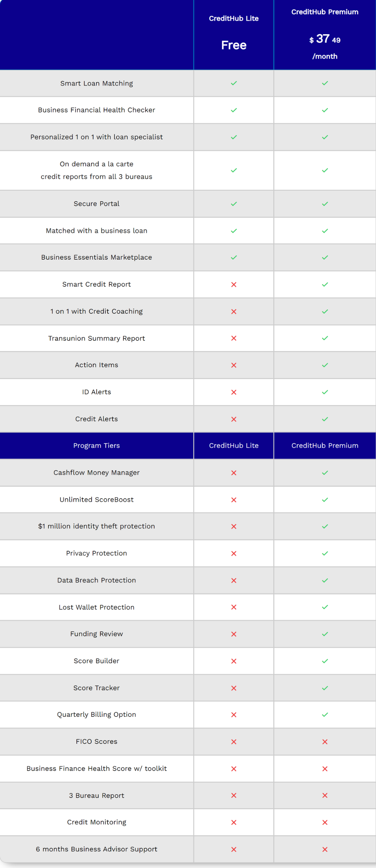Image resolution: width=376 pixels, height=868 pixels.
Task: Click Lite red X in Credit Monitoring row
Action: (234, 822)
